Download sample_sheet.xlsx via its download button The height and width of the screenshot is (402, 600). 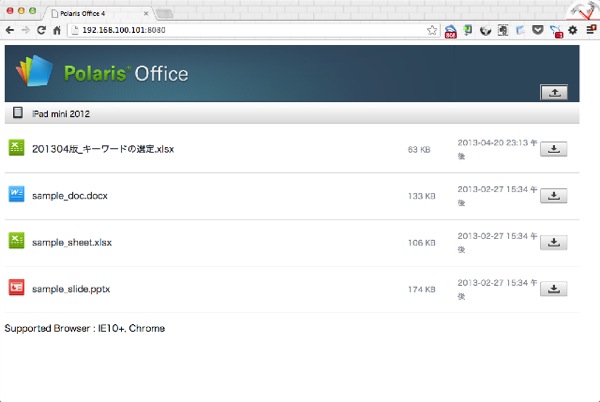tap(554, 243)
